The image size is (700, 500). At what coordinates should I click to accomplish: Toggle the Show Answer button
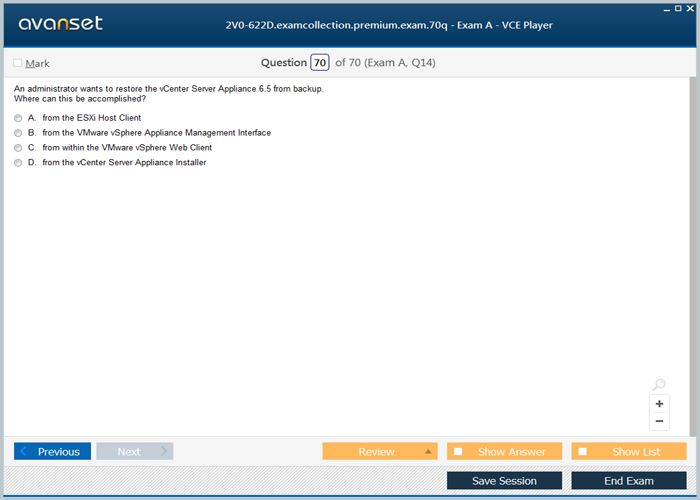click(x=504, y=451)
